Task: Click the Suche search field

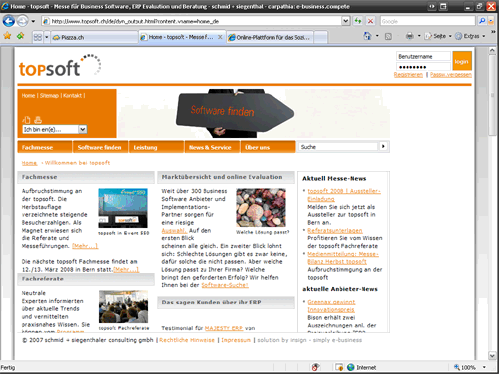Action: [x=338, y=147]
